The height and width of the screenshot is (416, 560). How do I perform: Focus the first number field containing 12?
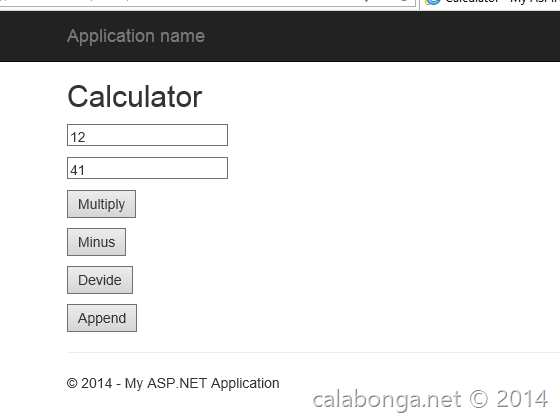pyautogui.click(x=147, y=135)
